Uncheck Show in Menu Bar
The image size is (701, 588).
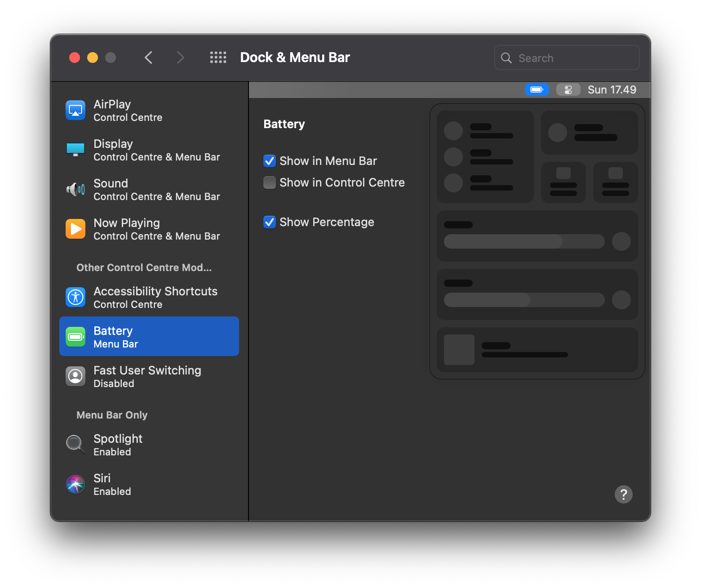[x=270, y=161]
